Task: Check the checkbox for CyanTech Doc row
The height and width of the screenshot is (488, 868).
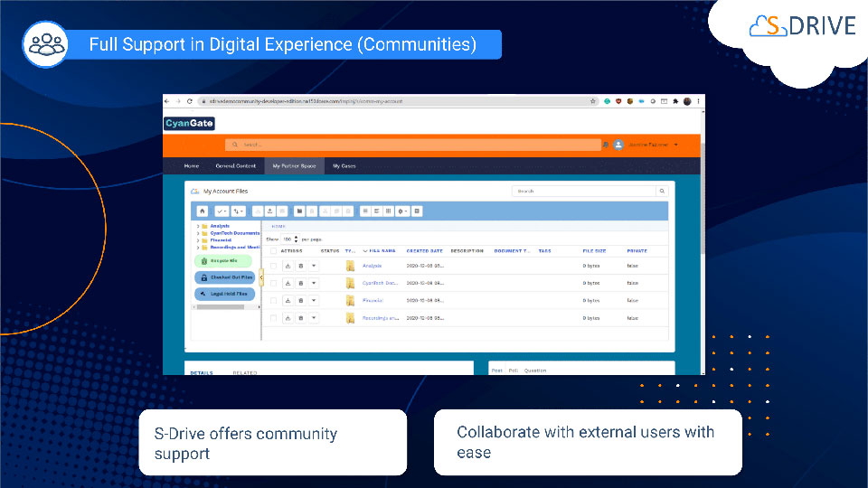Action: (273, 283)
